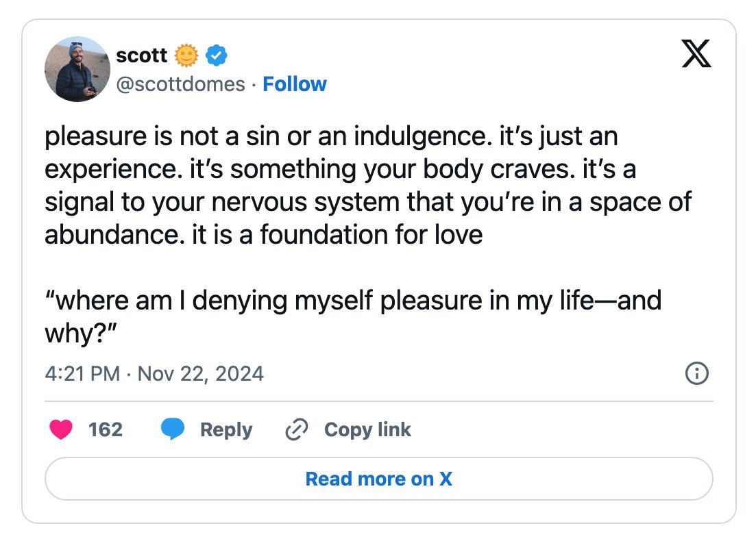Screen dimensions: 756x541
Task: Click the sun emoji beside scott
Action: tap(186, 55)
